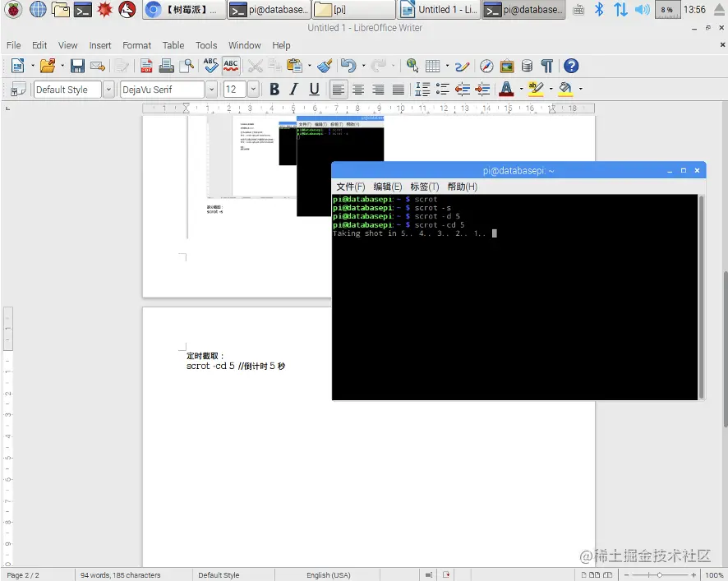The image size is (728, 581).
Task: Apply the red font color
Action: (x=506, y=90)
